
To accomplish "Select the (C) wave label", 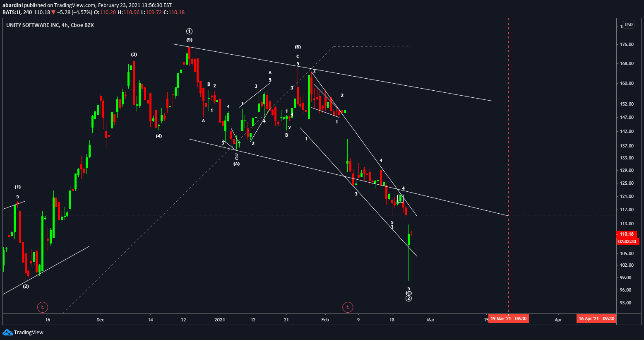I will 409,293.
